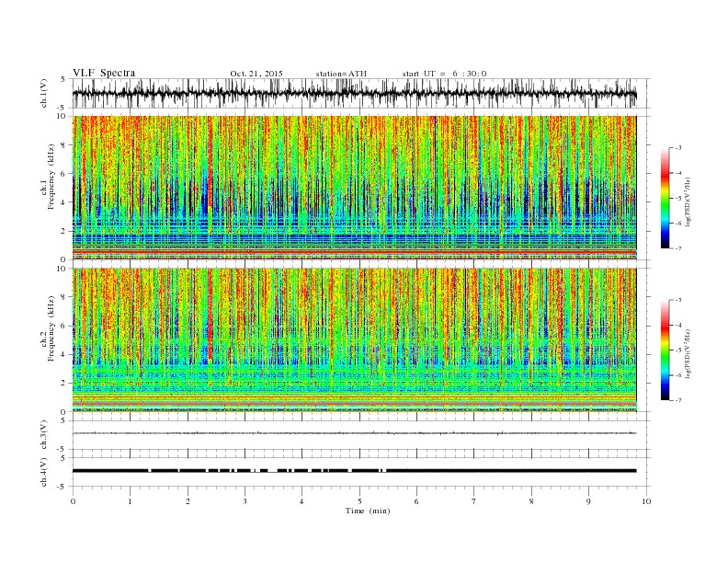Click time axis tick label "10"
The image size is (728, 563).
(x=646, y=501)
